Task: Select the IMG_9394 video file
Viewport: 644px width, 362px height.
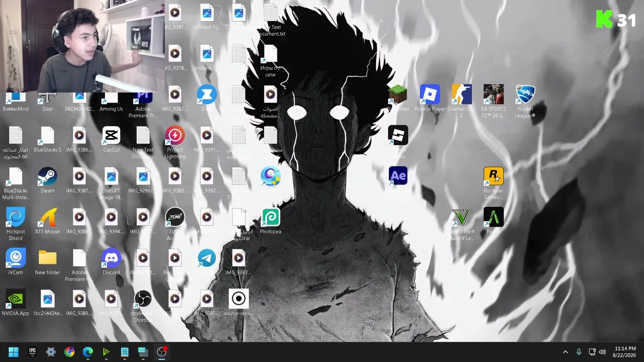Action: click(111, 222)
